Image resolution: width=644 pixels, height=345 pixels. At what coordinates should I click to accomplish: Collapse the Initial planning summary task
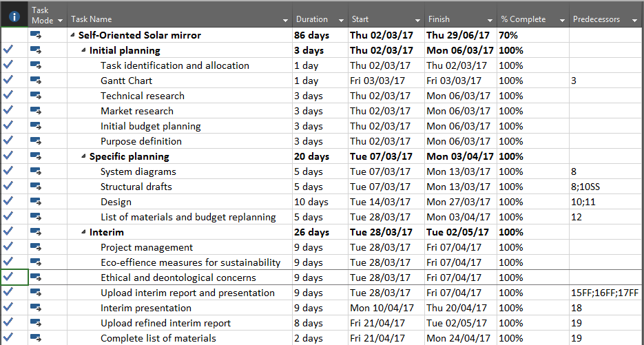pos(83,50)
